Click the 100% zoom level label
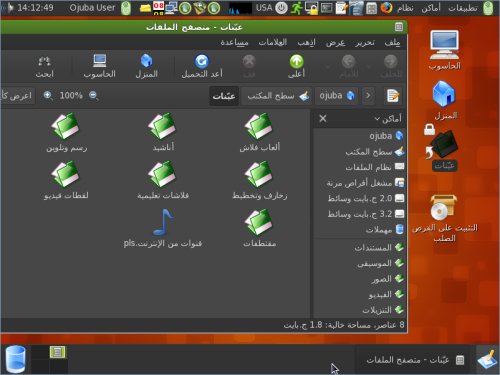Screen dimensions: 500x375 pyautogui.click(x=71, y=96)
